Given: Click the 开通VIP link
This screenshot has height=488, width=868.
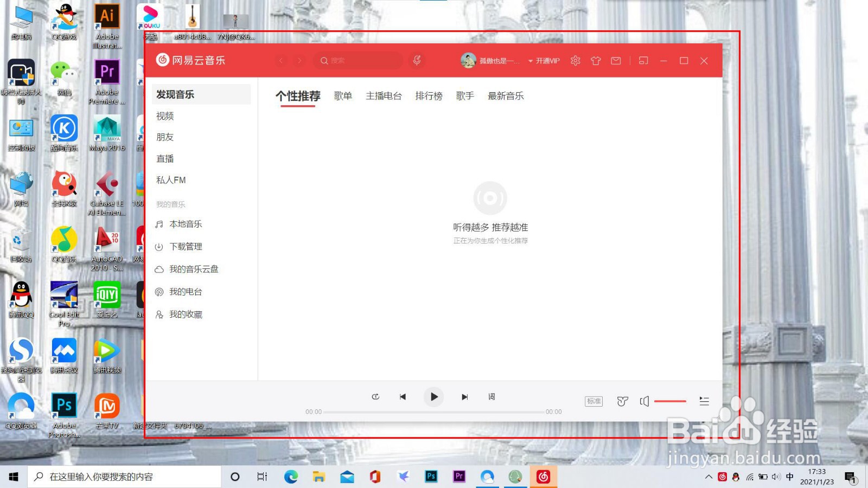Looking at the screenshot, I should click(547, 61).
